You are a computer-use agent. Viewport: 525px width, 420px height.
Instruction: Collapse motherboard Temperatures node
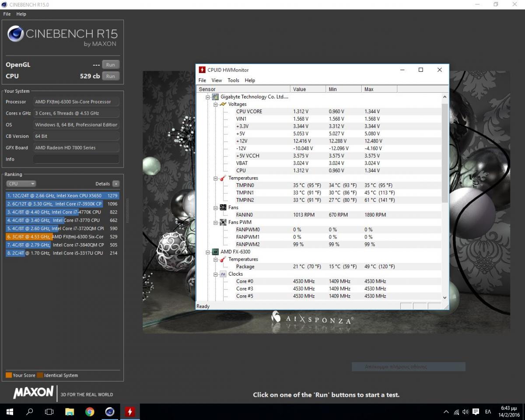pos(215,178)
